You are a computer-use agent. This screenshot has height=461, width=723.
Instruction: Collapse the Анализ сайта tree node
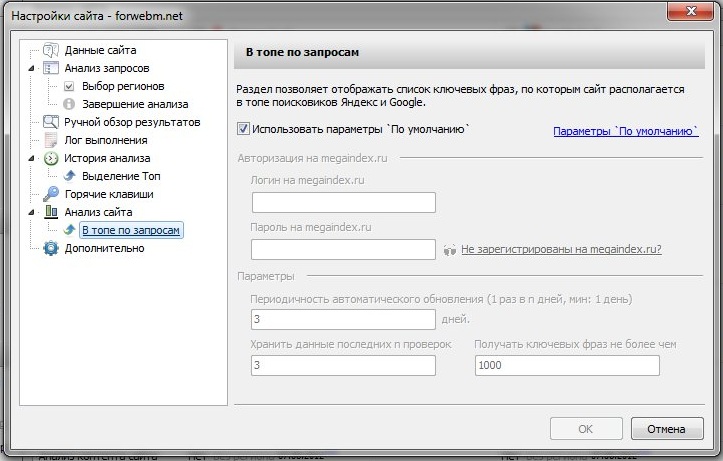tap(34, 212)
